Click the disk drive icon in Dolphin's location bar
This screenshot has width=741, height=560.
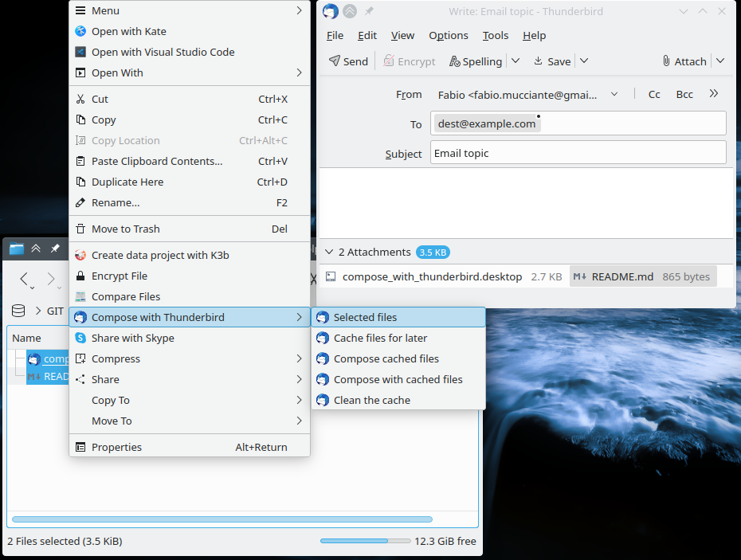[x=18, y=311]
